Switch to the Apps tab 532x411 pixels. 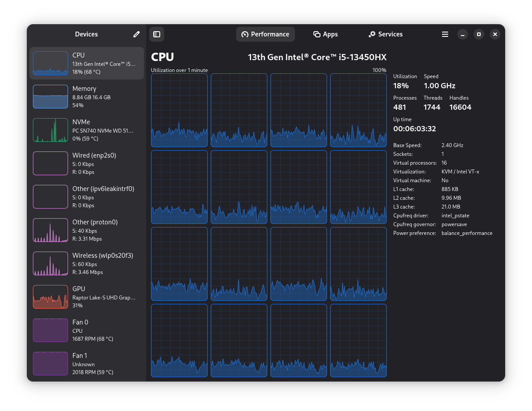(x=325, y=34)
